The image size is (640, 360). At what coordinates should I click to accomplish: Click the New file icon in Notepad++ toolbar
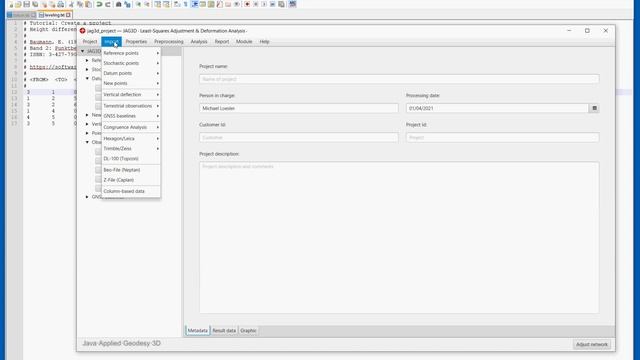point(11,4)
